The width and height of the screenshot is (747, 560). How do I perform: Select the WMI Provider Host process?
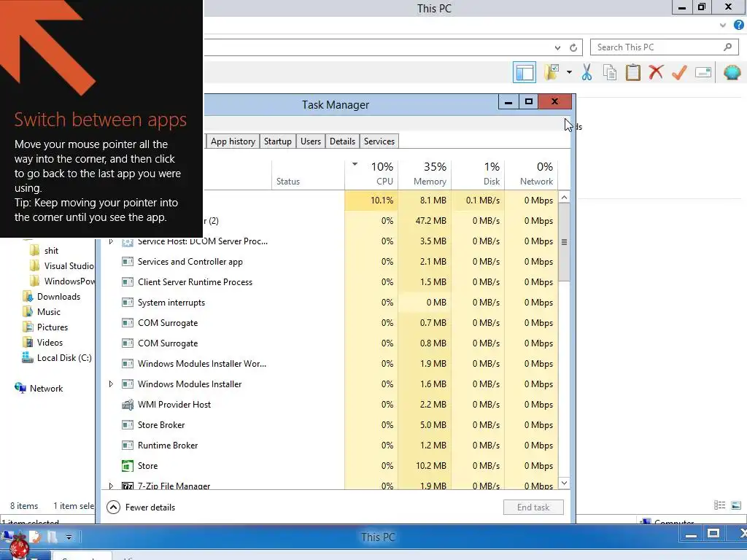[x=330, y=404]
